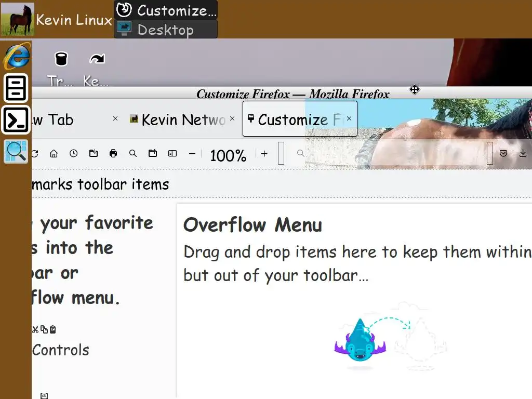This screenshot has width=532, height=399.
Task: Select the Desktop taskbar entry
Action: (x=166, y=29)
